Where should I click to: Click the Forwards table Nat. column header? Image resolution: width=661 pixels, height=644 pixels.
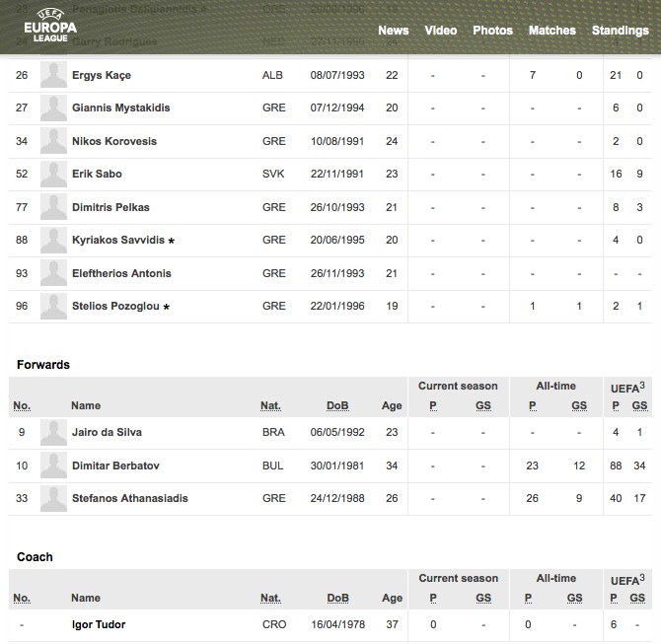click(270, 405)
